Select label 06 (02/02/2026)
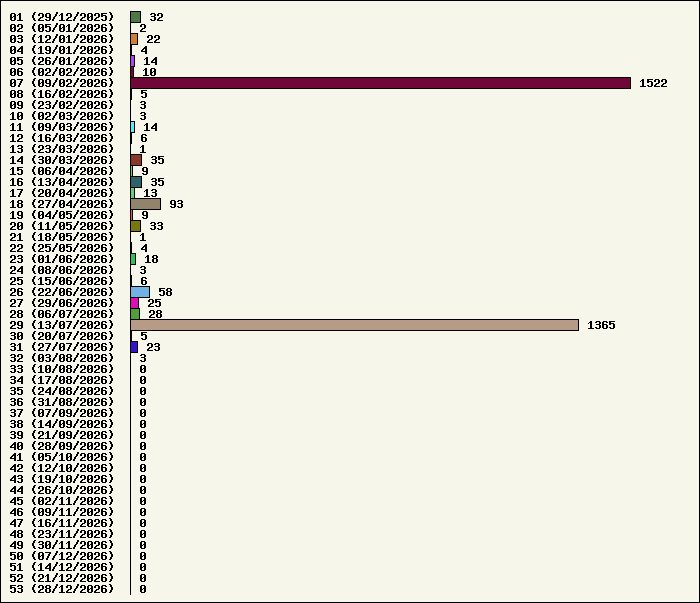This screenshot has width=700, height=603. (62, 72)
